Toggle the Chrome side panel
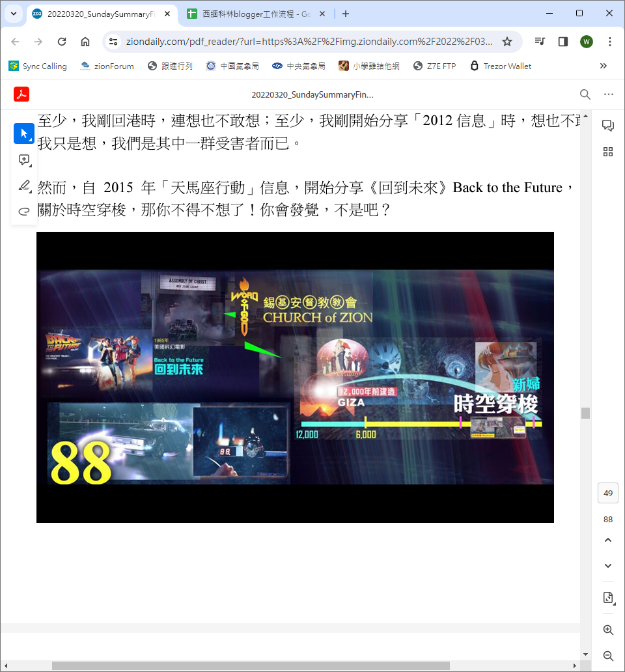This screenshot has width=625, height=672. [563, 42]
